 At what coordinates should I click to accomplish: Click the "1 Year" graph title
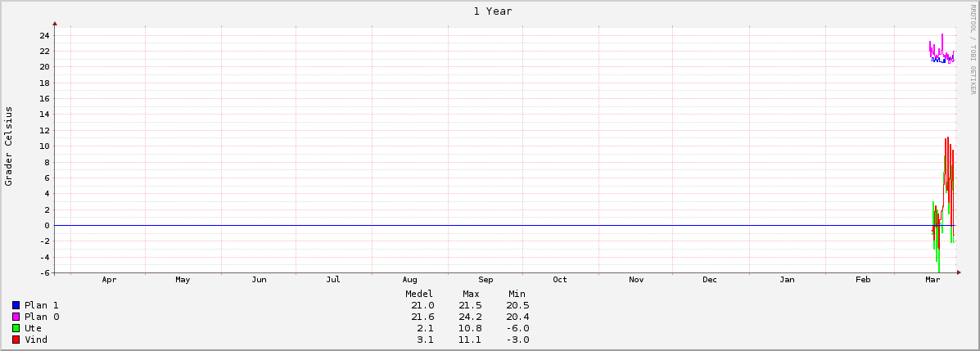(x=492, y=11)
